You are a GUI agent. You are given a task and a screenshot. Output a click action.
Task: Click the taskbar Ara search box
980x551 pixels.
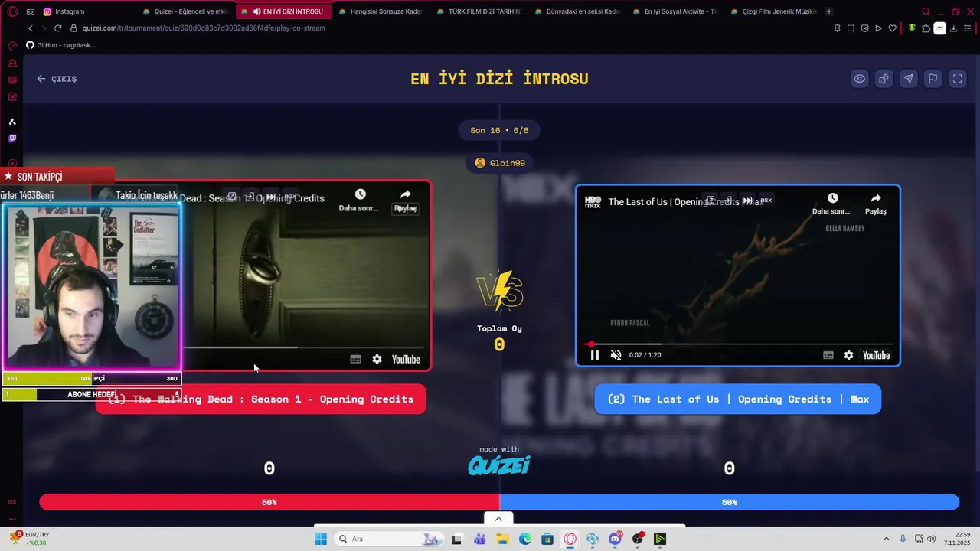point(389,539)
